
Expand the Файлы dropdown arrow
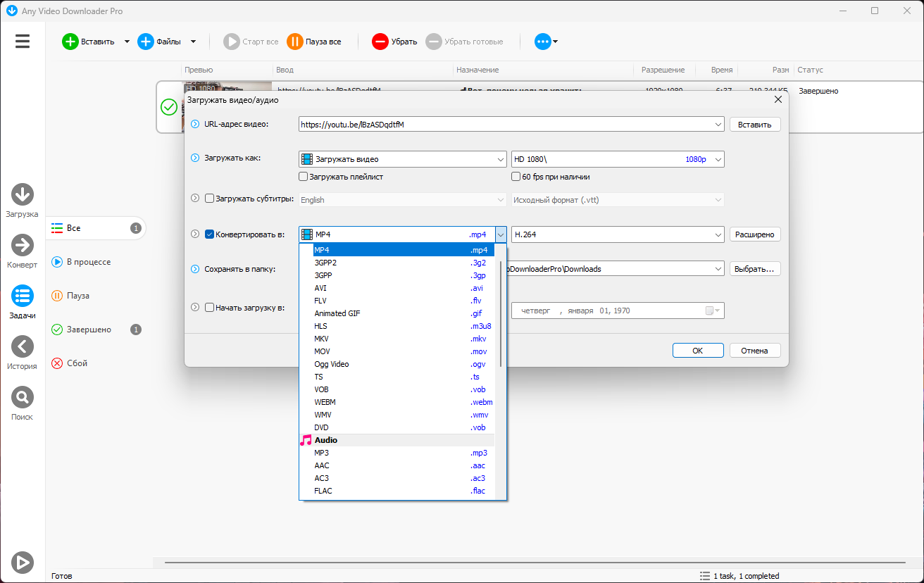pos(193,42)
